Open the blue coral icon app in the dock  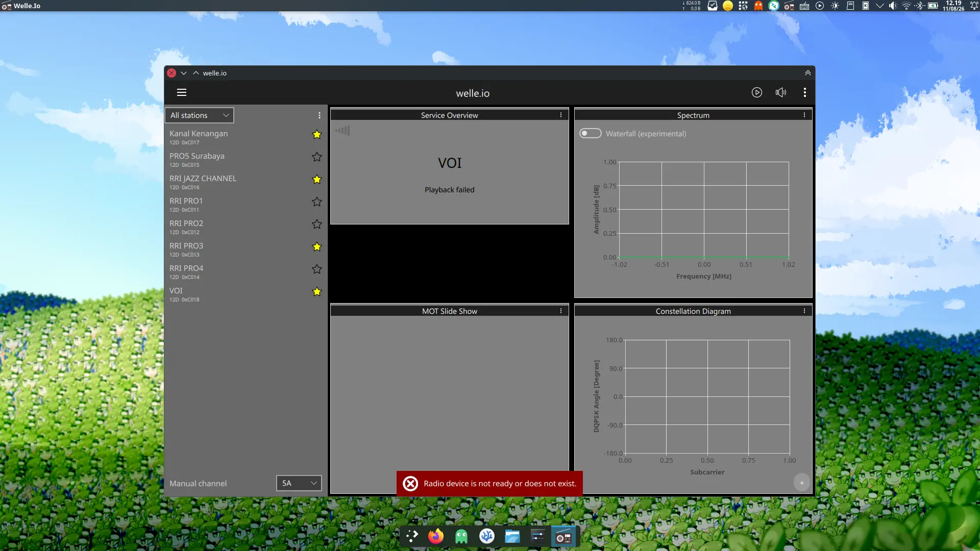click(487, 536)
